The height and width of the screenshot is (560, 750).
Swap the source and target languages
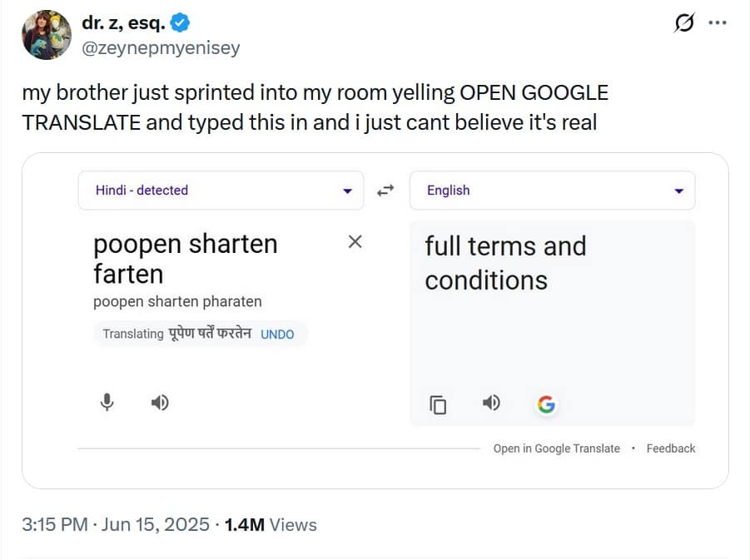point(385,191)
